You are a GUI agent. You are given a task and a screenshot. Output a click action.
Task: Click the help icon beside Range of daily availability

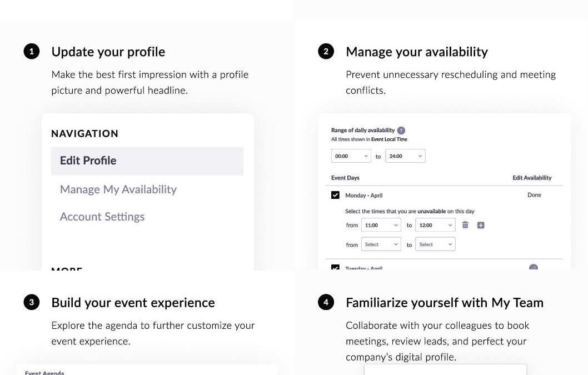click(401, 131)
